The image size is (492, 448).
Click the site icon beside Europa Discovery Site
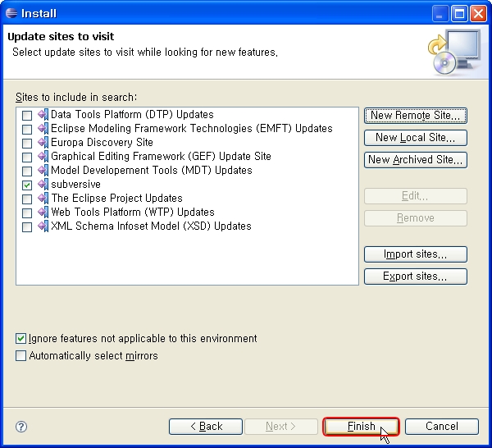click(43, 143)
